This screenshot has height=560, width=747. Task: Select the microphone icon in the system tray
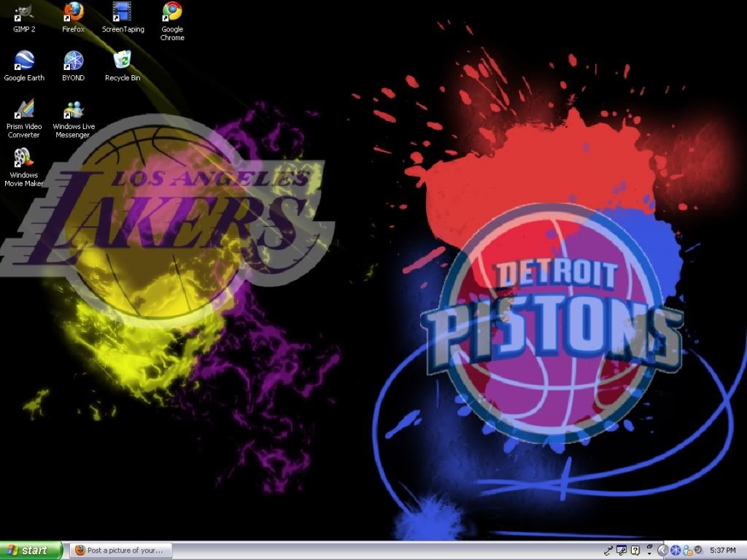click(610, 550)
